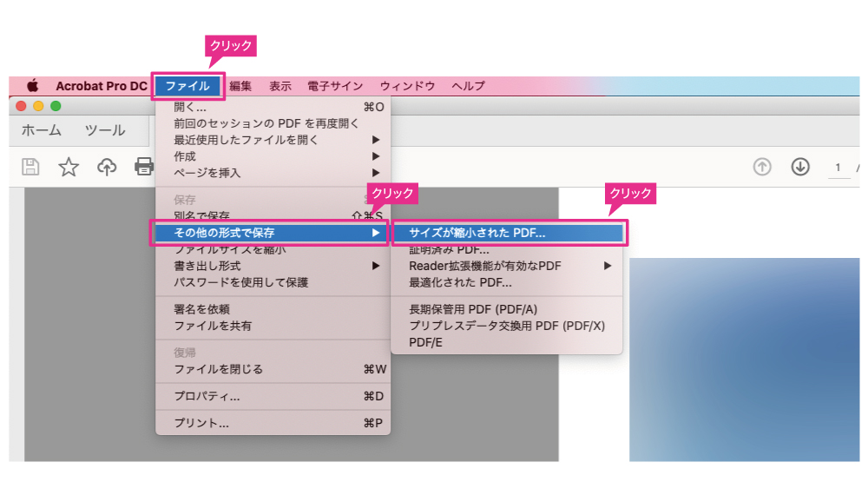The width and height of the screenshot is (868, 482).
Task: Go to next page with down arrow
Action: [x=800, y=167]
